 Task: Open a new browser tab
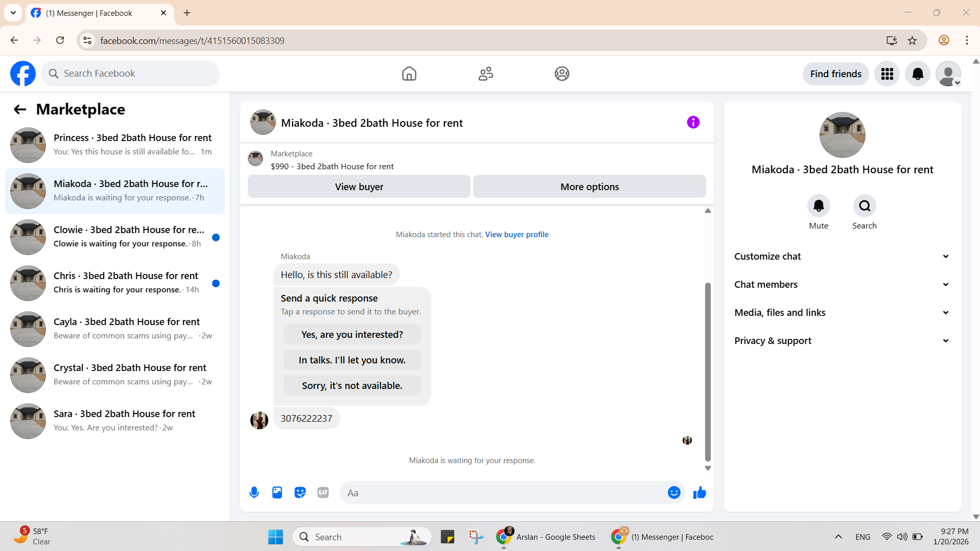point(187,13)
